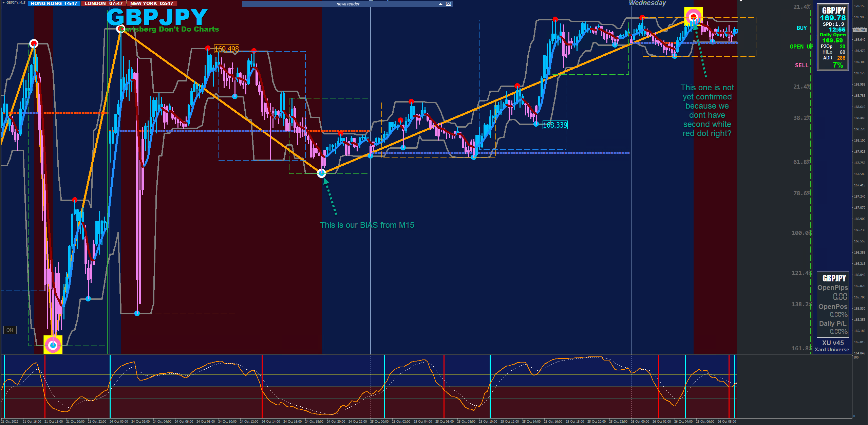Click the SELL label on chart
This screenshot has height=425, width=868.
click(801, 65)
